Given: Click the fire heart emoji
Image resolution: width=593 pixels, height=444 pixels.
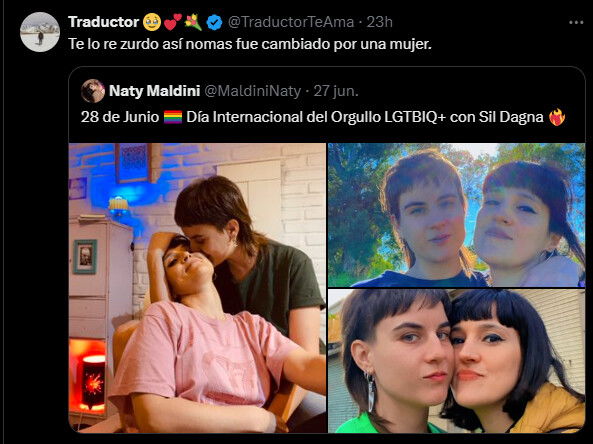Looking at the screenshot, I should [557, 117].
